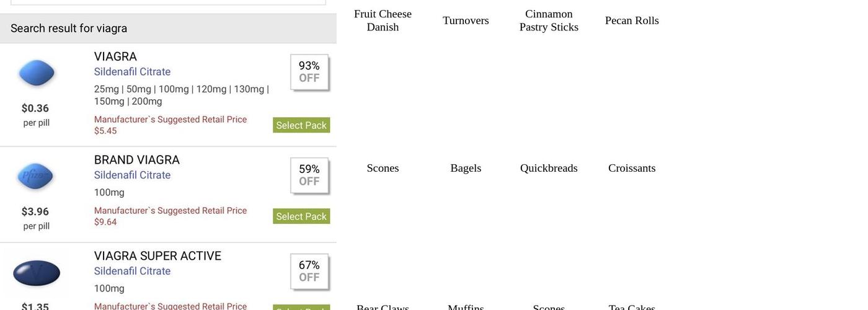Click the blue Viagra pill image
868x310 pixels.
coord(37,73)
